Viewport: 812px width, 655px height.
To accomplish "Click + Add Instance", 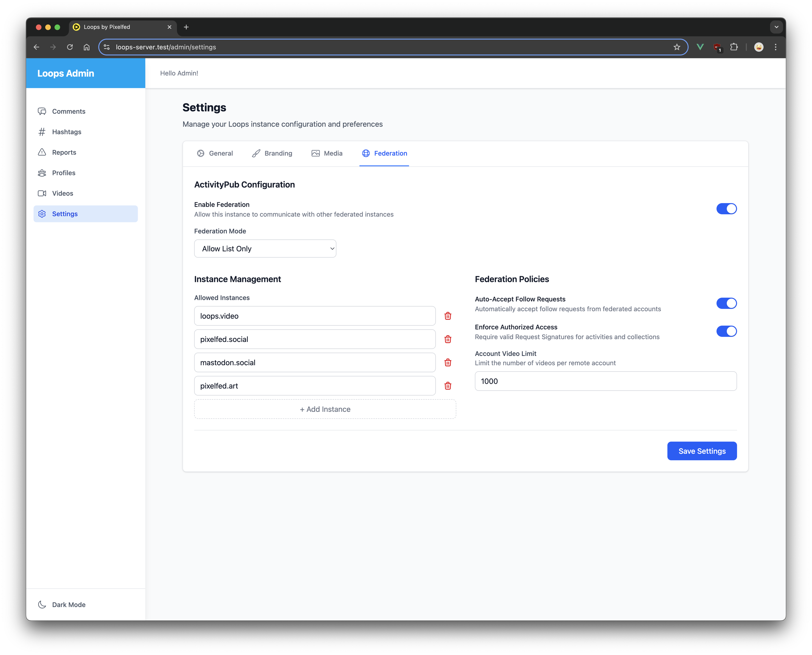I will pyautogui.click(x=325, y=409).
